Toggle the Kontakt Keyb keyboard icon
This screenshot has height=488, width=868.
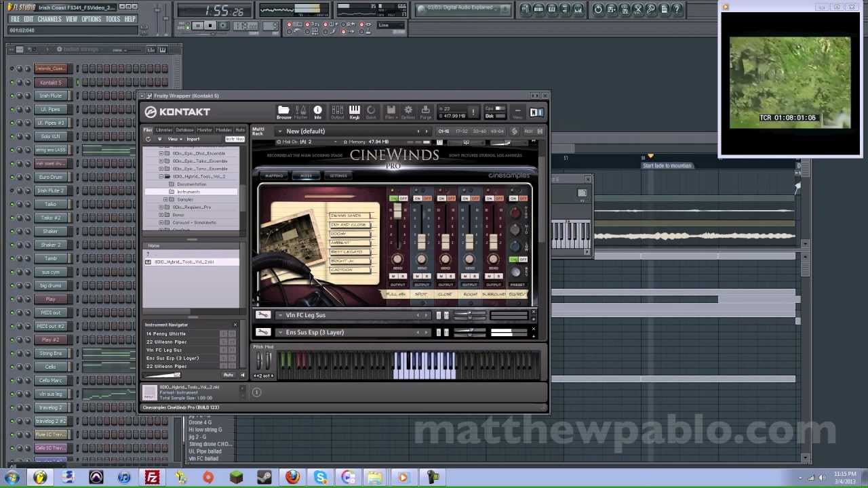click(x=355, y=112)
